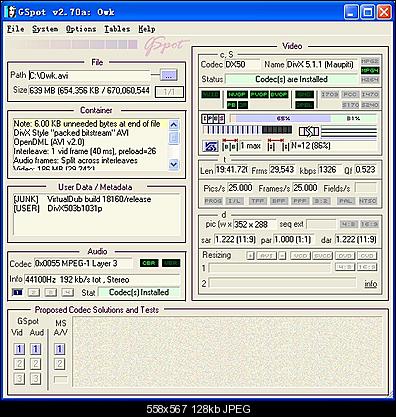The height and width of the screenshot is (417, 396).
Task: Click the NTSC indicator
Action: [368, 201]
